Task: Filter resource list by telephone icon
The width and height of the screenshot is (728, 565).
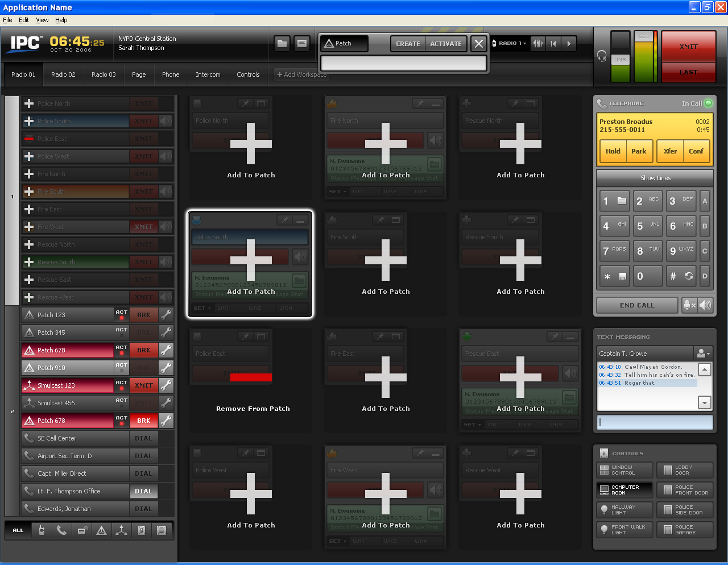Action: click(x=61, y=530)
